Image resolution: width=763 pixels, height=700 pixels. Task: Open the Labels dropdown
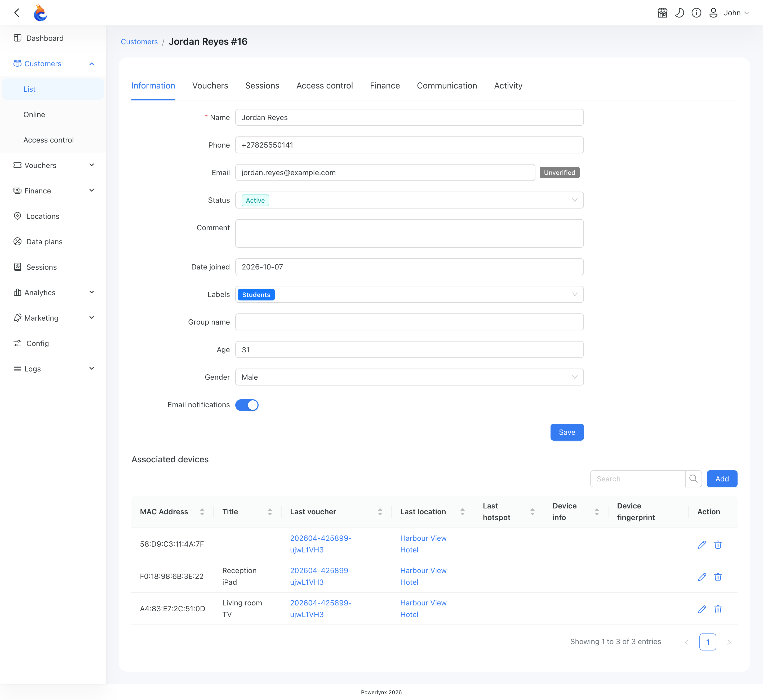pos(409,294)
